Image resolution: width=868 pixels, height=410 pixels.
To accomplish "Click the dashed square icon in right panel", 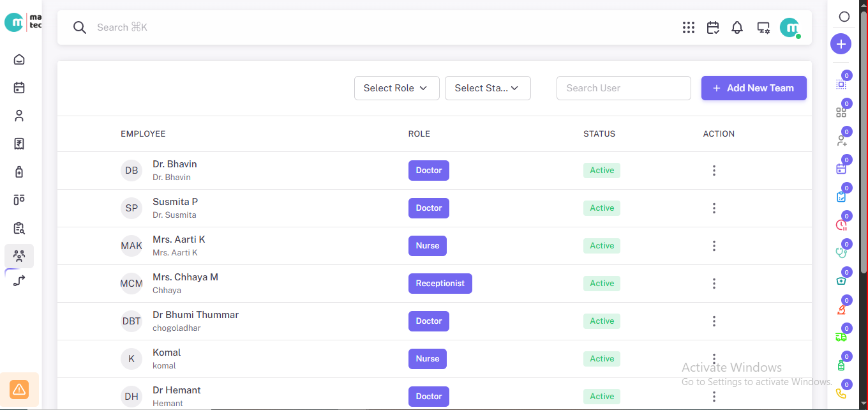I will click(x=841, y=84).
